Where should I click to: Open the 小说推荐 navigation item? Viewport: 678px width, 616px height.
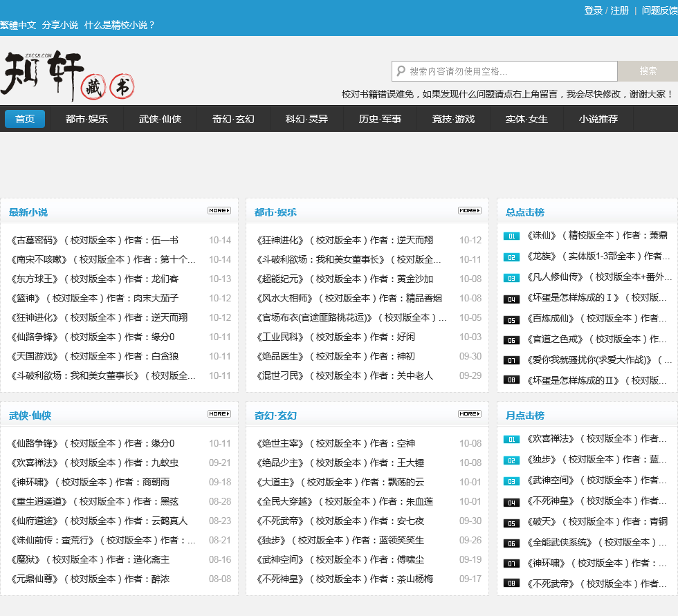click(598, 119)
